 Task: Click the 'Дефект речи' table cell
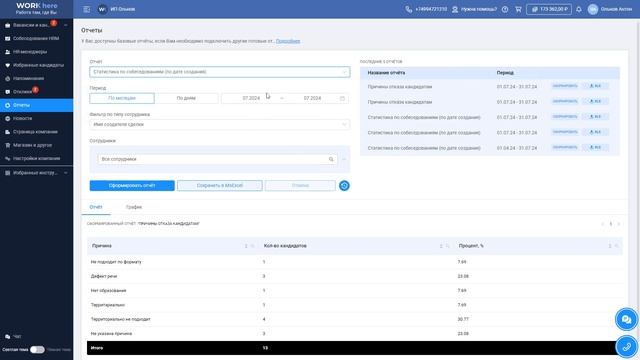[x=104, y=276]
